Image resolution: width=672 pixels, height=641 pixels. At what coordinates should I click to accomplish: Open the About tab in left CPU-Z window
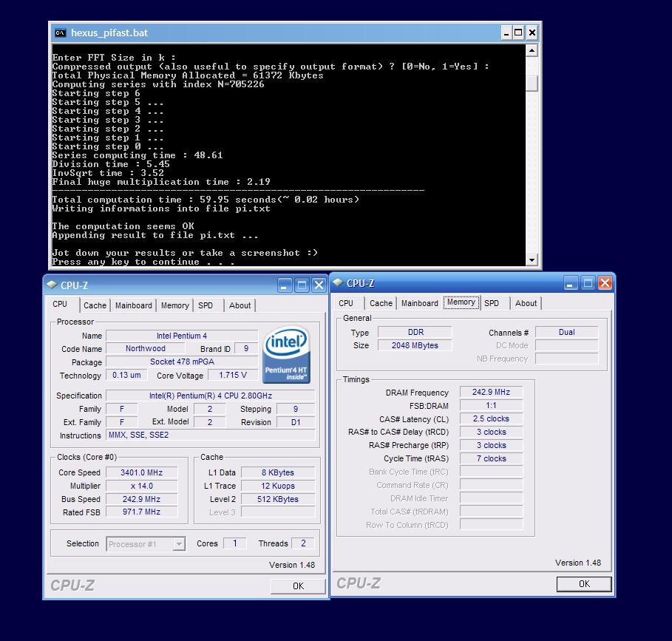(x=240, y=305)
